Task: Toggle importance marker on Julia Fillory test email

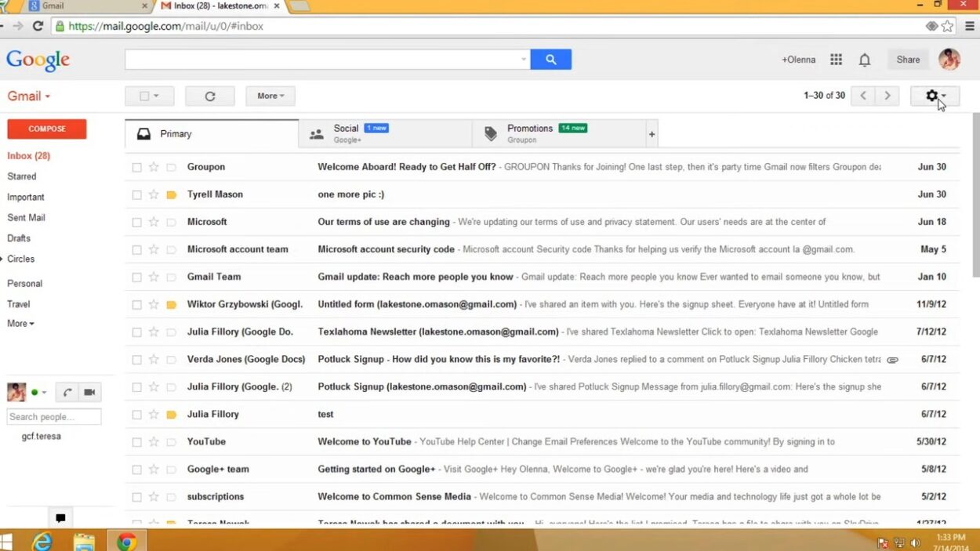Action: pyautogui.click(x=171, y=414)
